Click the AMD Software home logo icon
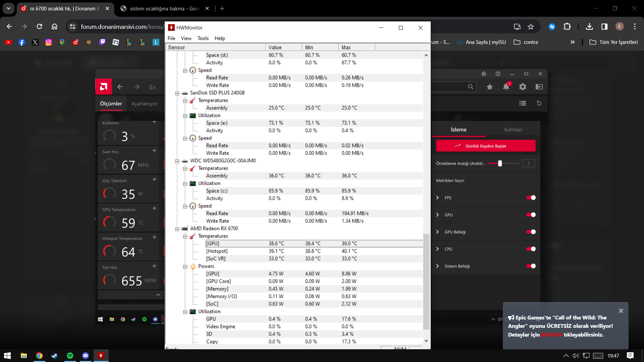 pos(104,87)
